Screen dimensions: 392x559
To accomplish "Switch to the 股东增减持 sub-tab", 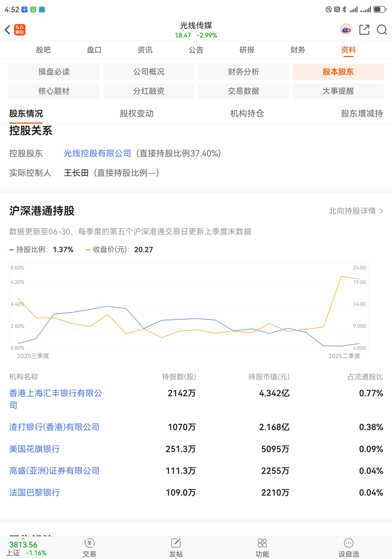I will [x=362, y=113].
